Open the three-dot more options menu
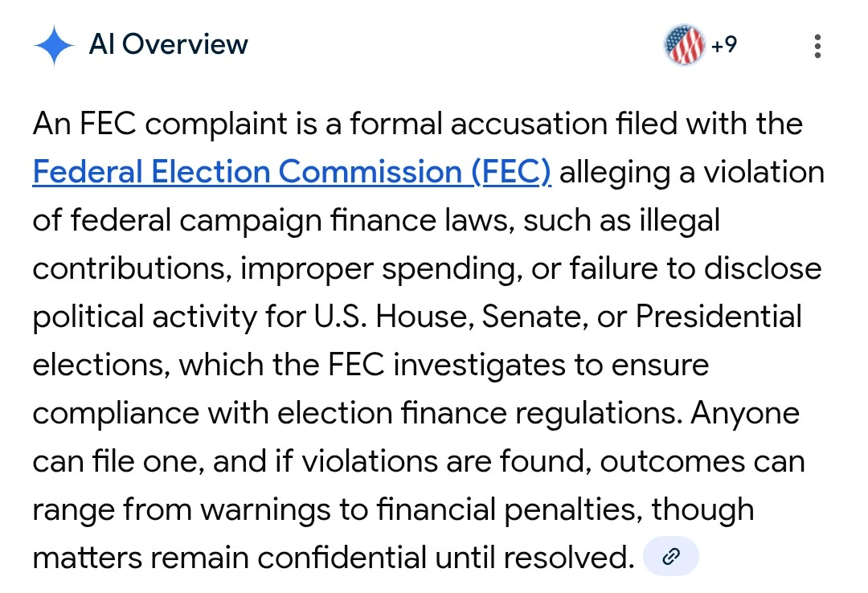 click(817, 46)
